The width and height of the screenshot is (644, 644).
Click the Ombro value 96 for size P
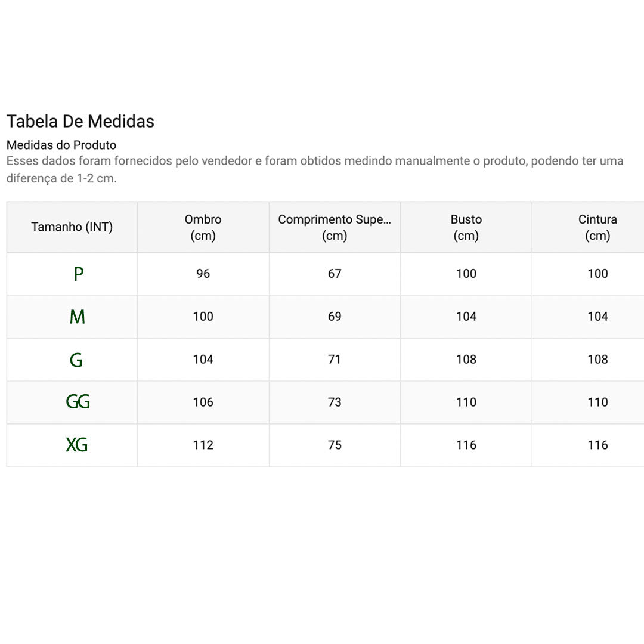pyautogui.click(x=203, y=274)
